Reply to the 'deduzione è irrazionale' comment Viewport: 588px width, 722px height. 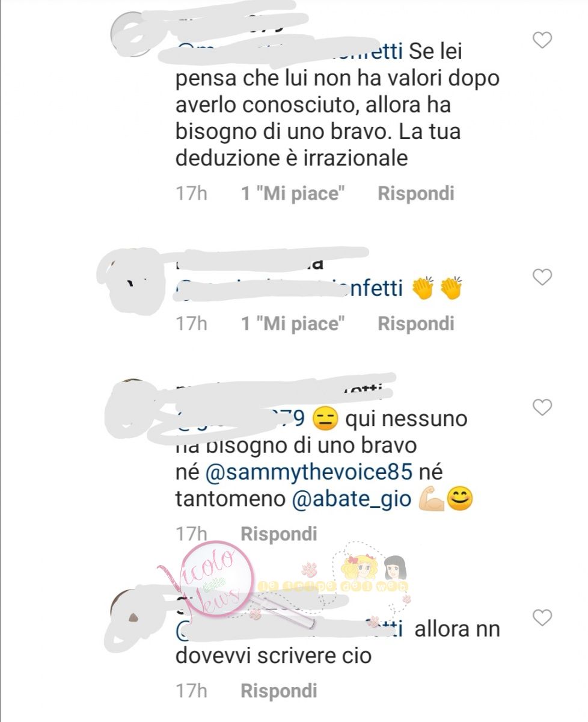coord(415,193)
